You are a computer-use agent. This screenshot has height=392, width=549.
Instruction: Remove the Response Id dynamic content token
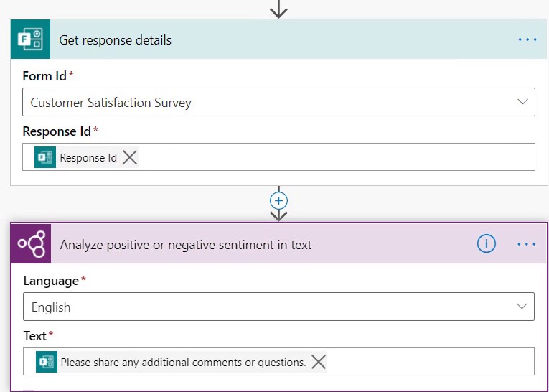tap(130, 158)
